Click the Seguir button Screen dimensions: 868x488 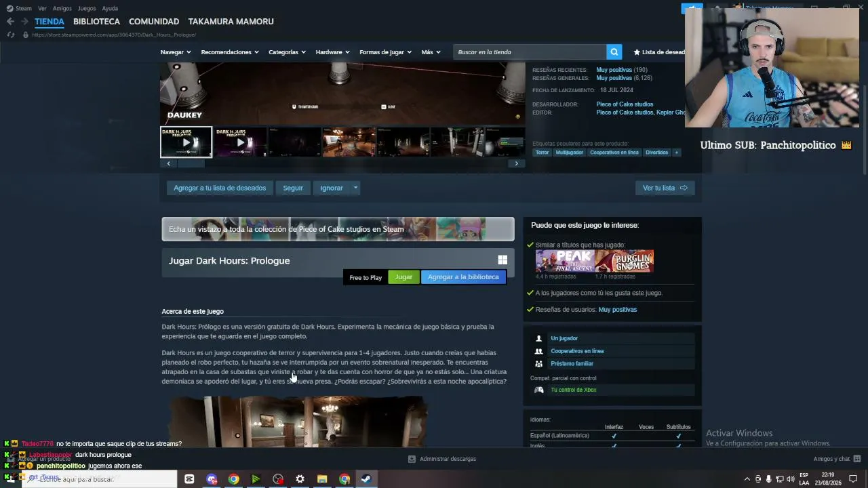click(293, 188)
